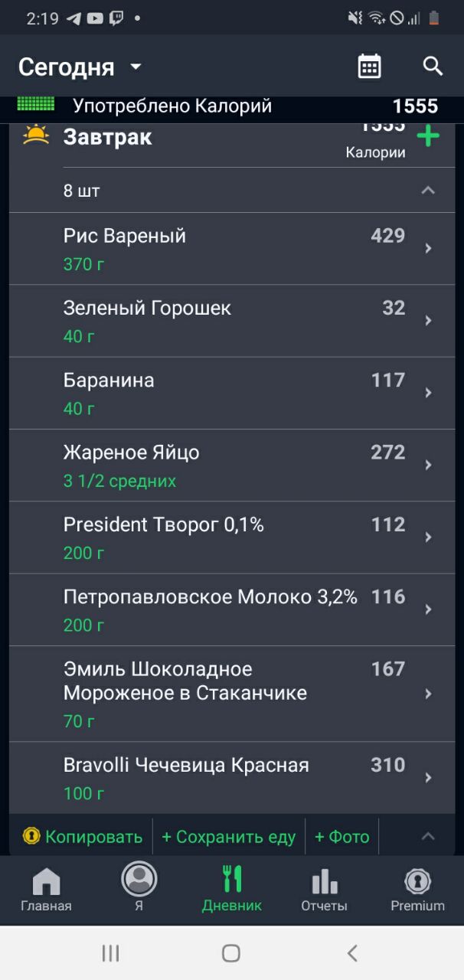The height and width of the screenshot is (980, 464).
Task: Tap the green calorie grid icon
Action: pyautogui.click(x=36, y=104)
